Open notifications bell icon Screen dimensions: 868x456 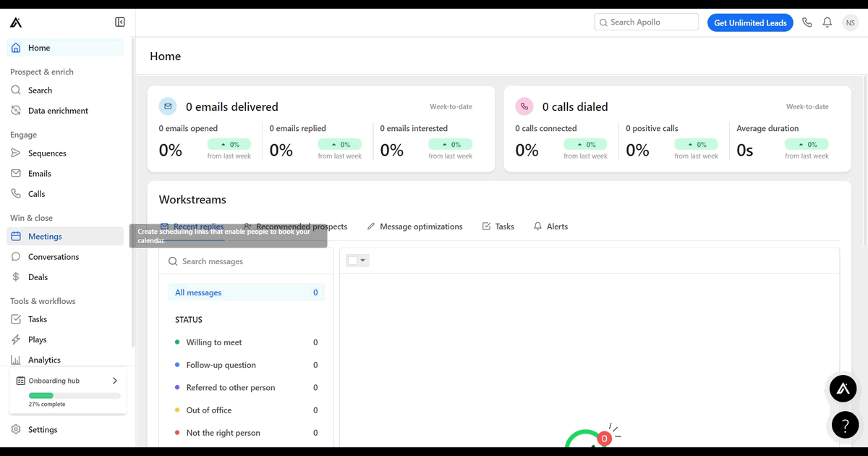point(827,22)
